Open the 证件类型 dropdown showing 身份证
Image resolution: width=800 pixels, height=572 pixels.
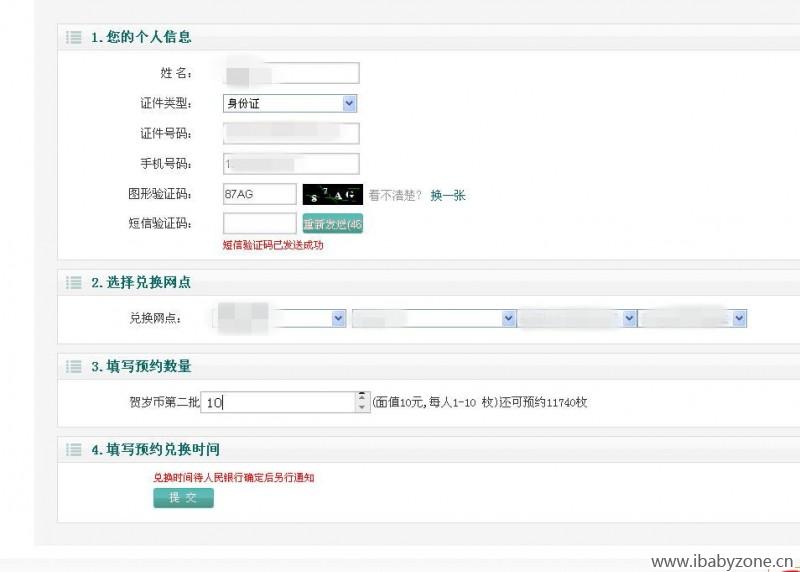[x=290, y=103]
